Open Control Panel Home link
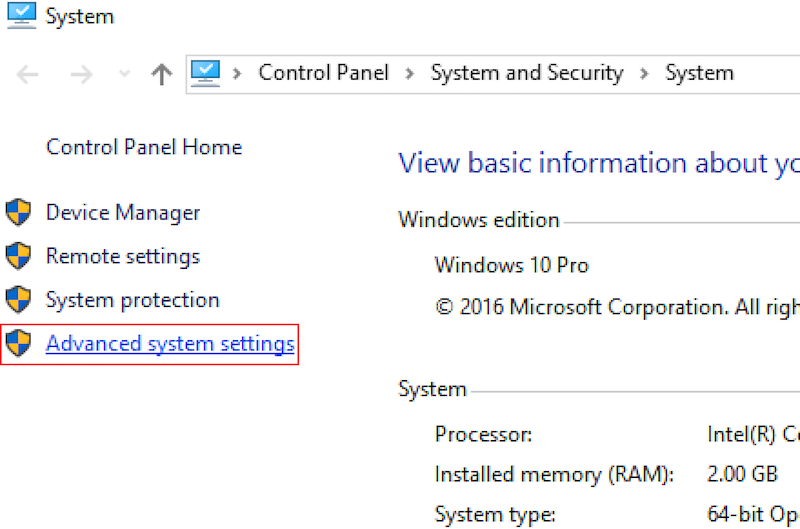 [144, 147]
